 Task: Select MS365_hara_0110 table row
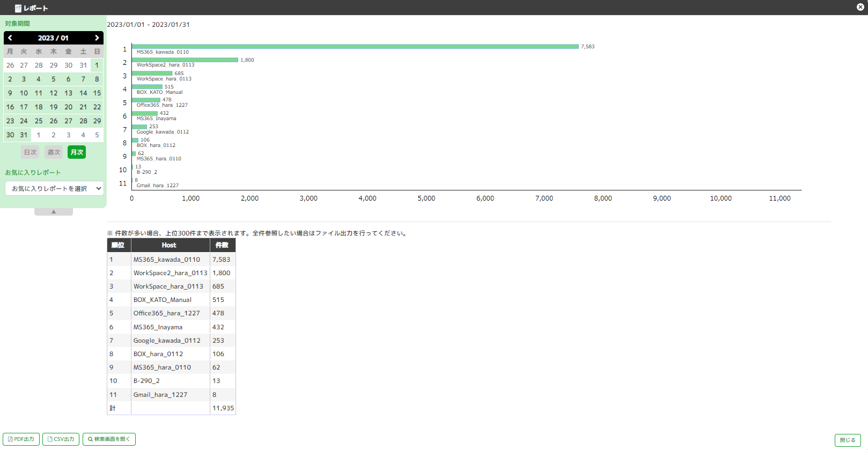(x=171, y=367)
